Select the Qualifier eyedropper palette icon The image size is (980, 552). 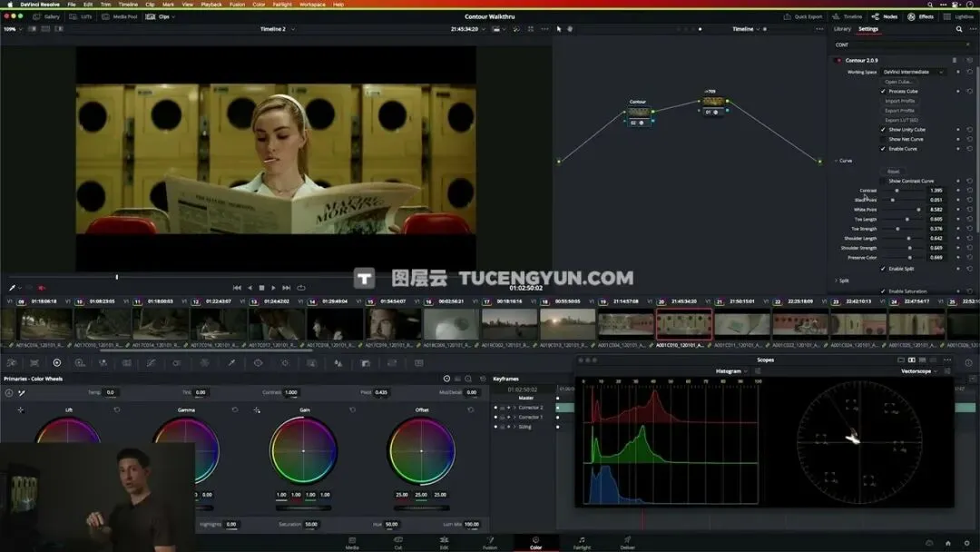[231, 362]
